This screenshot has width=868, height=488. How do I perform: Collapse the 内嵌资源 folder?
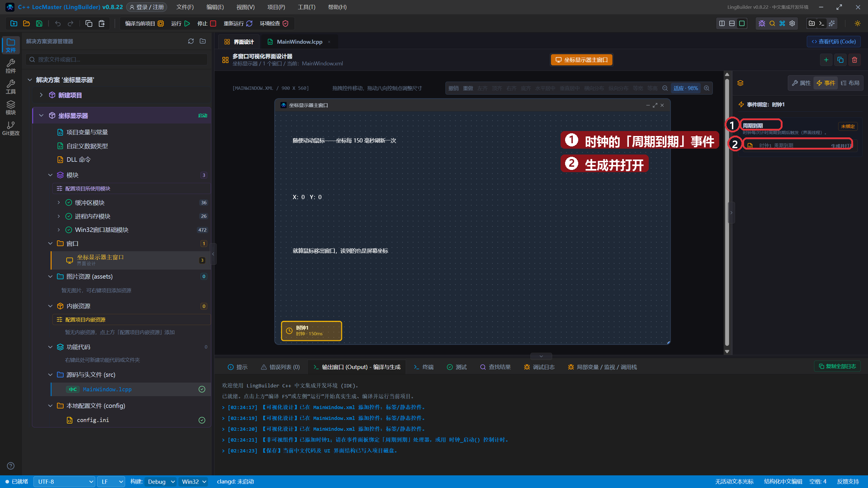point(50,306)
